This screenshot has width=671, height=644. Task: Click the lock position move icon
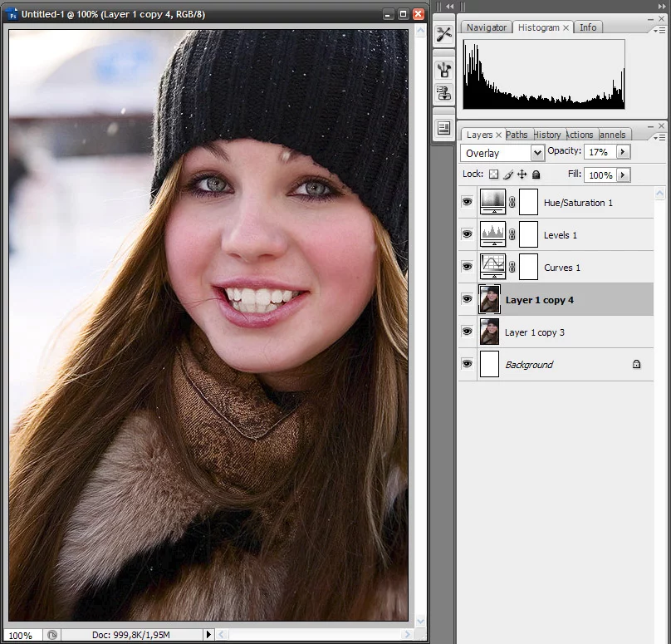pyautogui.click(x=522, y=175)
